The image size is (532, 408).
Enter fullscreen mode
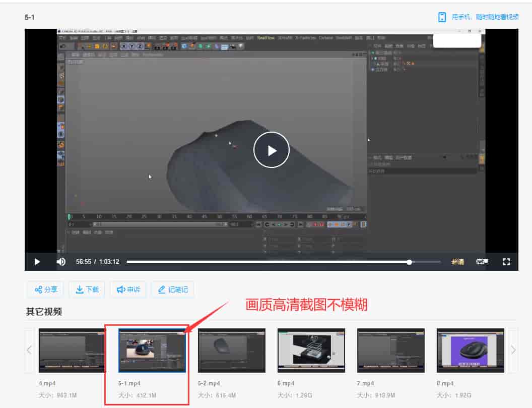[x=506, y=262]
